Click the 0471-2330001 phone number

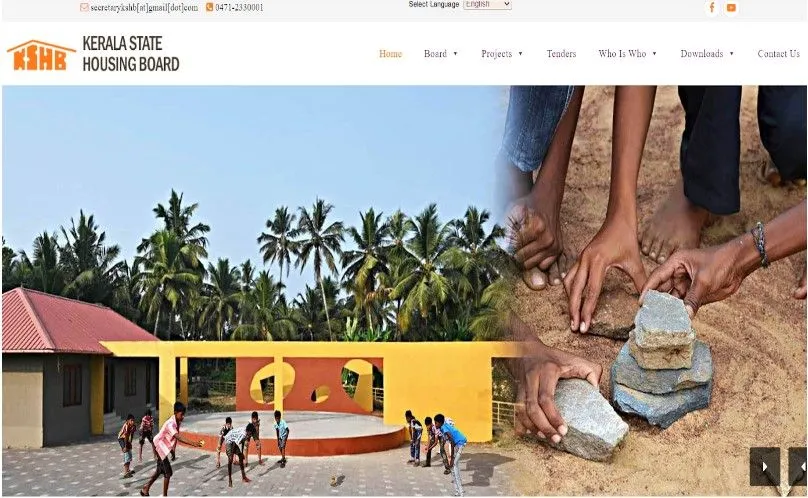click(239, 8)
